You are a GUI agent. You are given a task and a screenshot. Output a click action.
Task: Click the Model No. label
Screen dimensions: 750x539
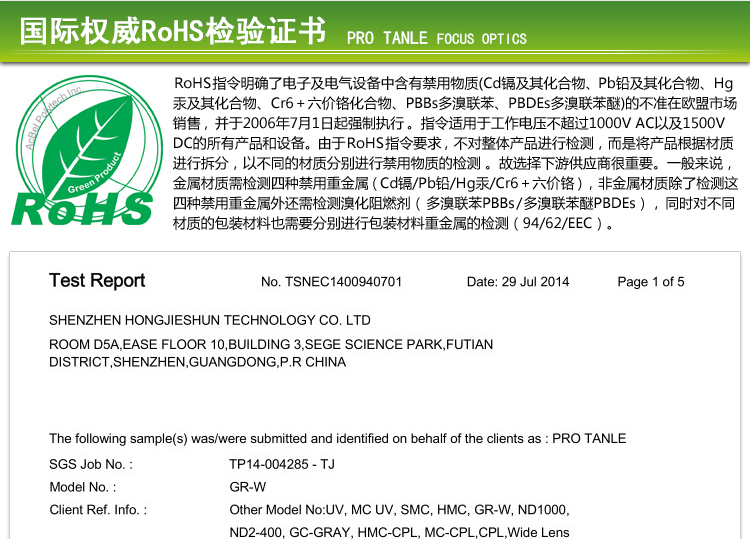pos(83,487)
